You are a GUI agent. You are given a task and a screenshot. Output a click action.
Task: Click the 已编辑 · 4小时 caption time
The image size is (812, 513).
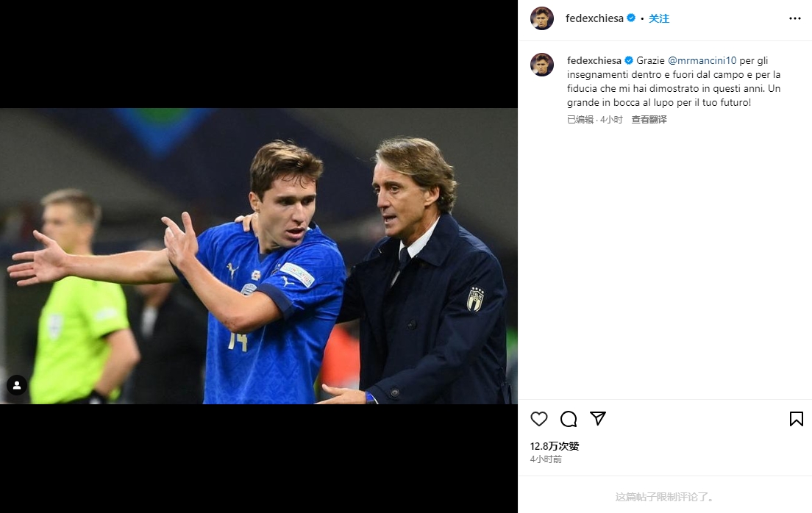tap(594, 120)
